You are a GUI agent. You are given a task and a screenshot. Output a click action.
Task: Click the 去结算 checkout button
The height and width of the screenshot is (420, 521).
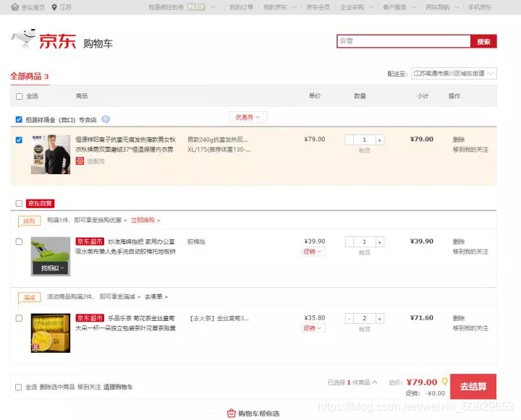473,387
